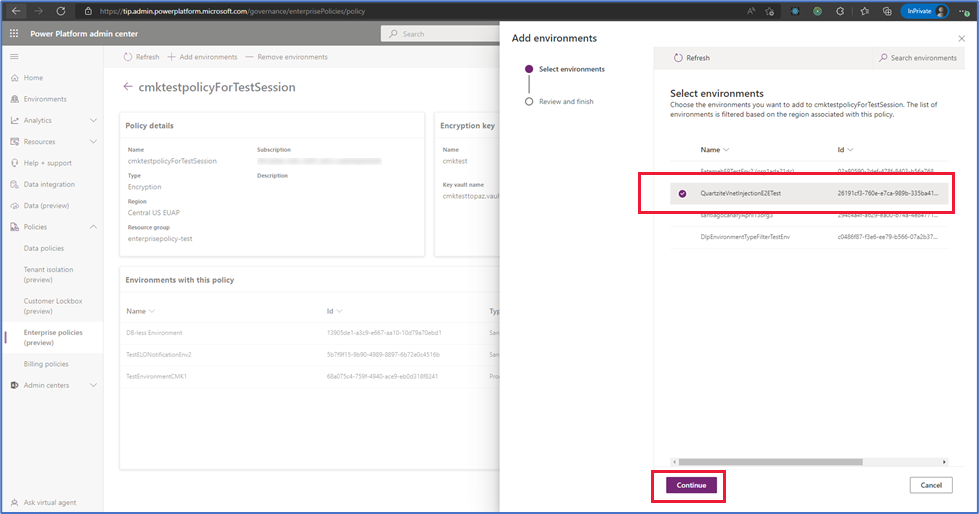The height and width of the screenshot is (514, 979).
Task: Go to Environments in sidebar
Action: (x=45, y=99)
